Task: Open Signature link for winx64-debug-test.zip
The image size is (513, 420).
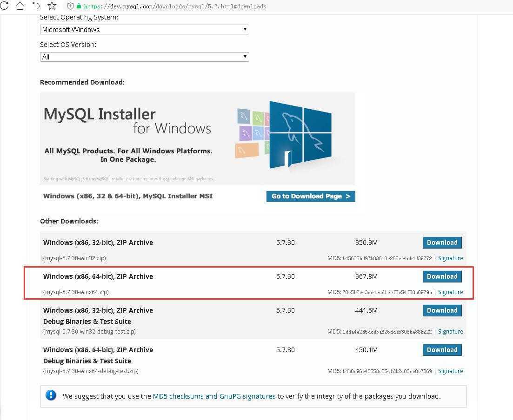Action: pos(451,371)
